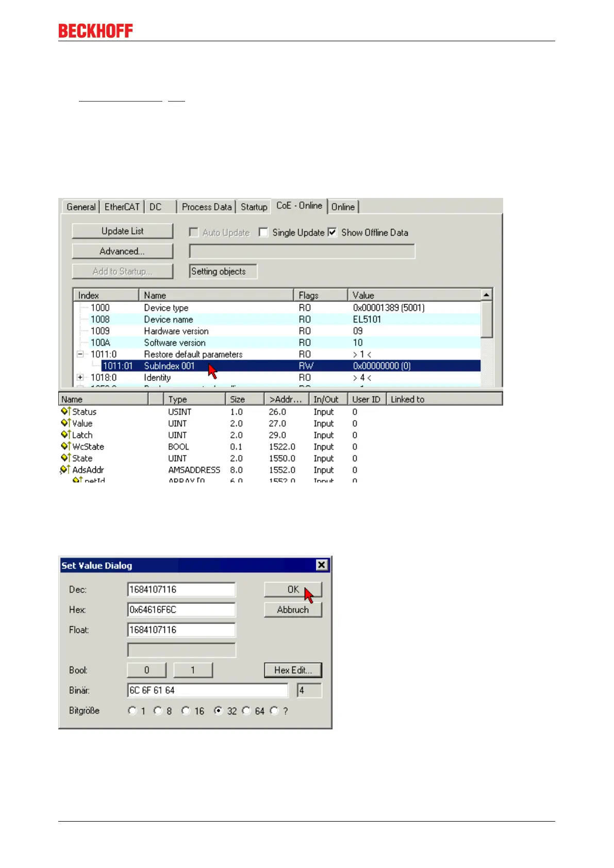
Task: Click the Add to Startup... button
Action: coord(123,271)
